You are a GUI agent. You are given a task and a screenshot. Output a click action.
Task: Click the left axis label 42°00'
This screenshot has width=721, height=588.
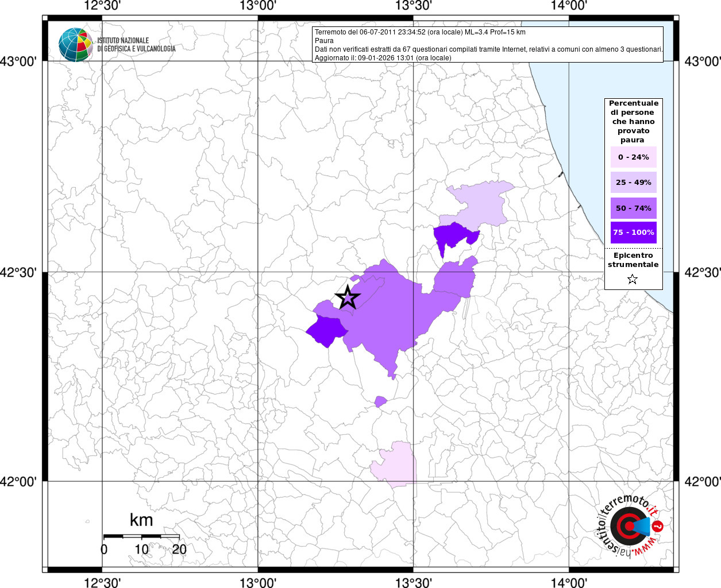[19, 481]
